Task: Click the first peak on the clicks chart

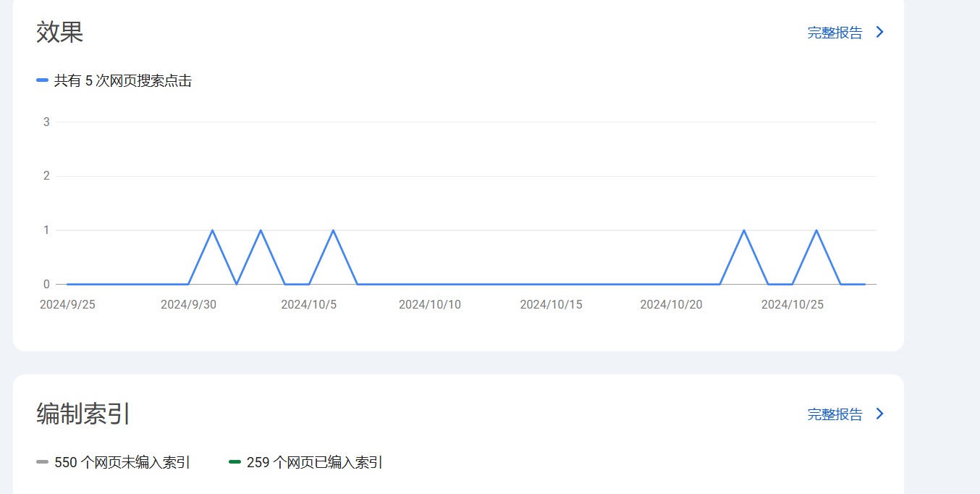Action: (212, 230)
